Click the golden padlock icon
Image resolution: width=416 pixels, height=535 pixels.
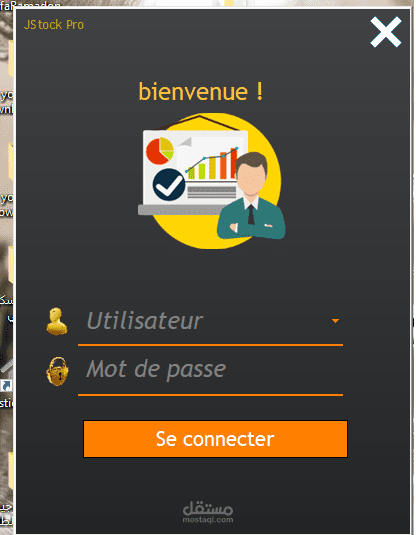click(57, 371)
